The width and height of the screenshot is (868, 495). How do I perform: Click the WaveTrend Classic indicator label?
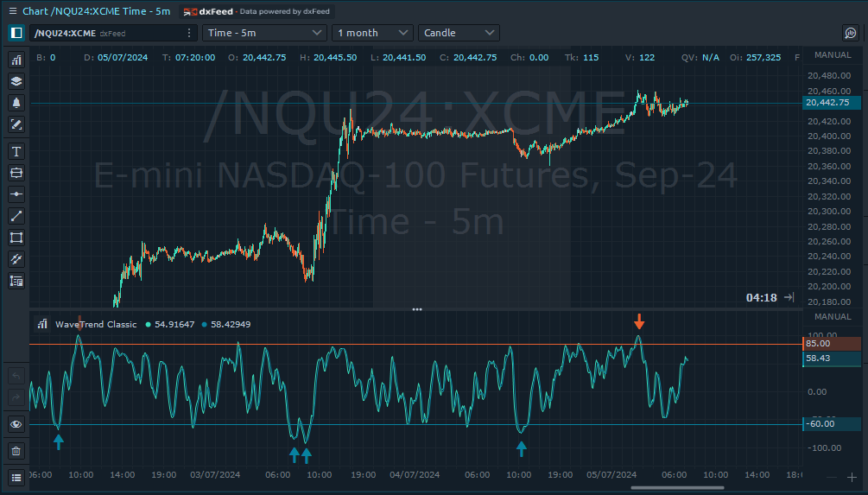point(95,324)
